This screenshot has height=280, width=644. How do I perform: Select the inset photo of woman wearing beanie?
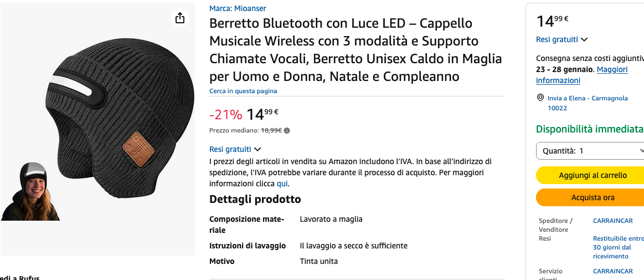tap(29, 192)
